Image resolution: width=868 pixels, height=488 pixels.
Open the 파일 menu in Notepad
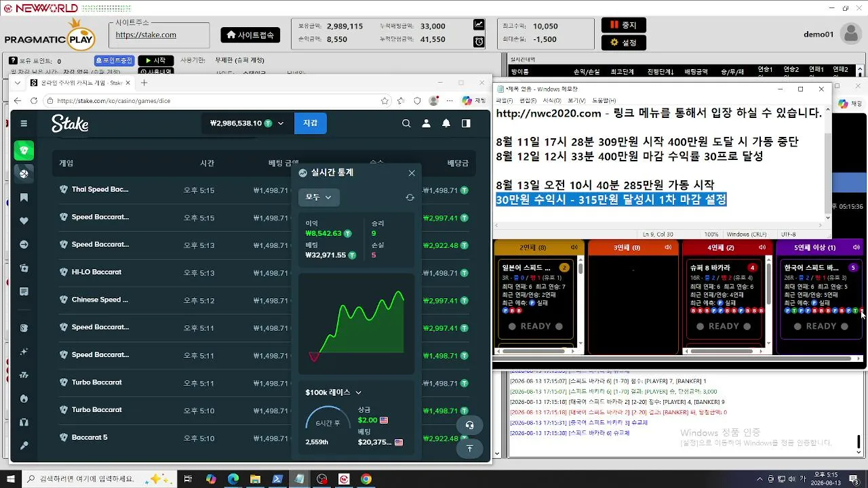click(x=503, y=100)
